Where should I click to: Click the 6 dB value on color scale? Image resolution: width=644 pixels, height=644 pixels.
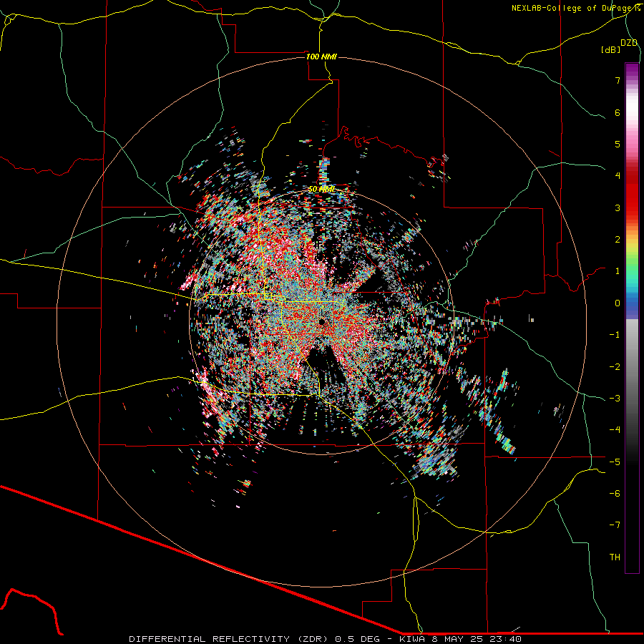pyautogui.click(x=618, y=112)
